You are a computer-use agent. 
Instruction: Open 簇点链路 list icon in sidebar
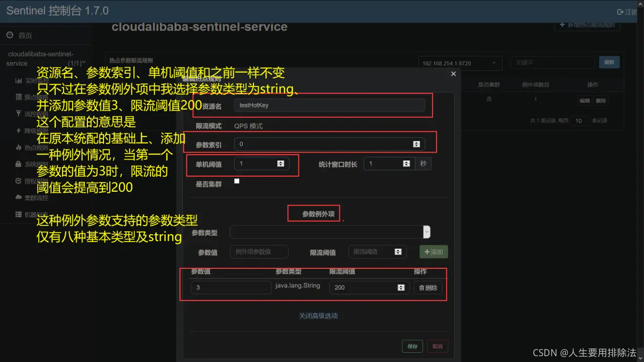click(19, 97)
